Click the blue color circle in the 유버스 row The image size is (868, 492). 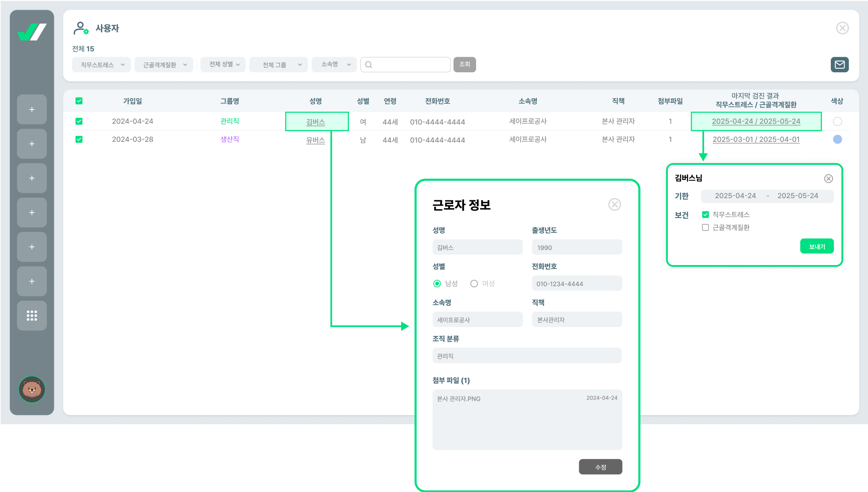click(837, 139)
